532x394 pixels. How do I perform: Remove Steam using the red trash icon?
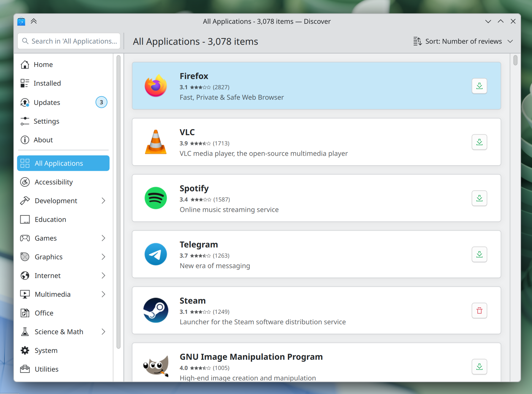tap(479, 311)
